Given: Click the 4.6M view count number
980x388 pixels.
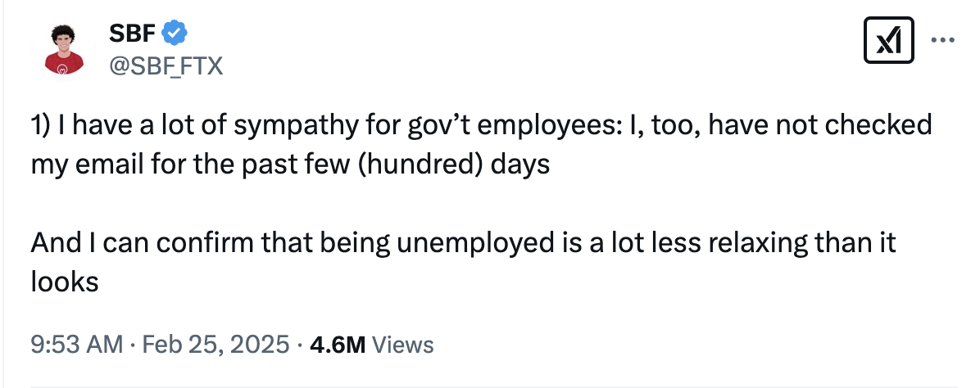Looking at the screenshot, I should coord(335,345).
